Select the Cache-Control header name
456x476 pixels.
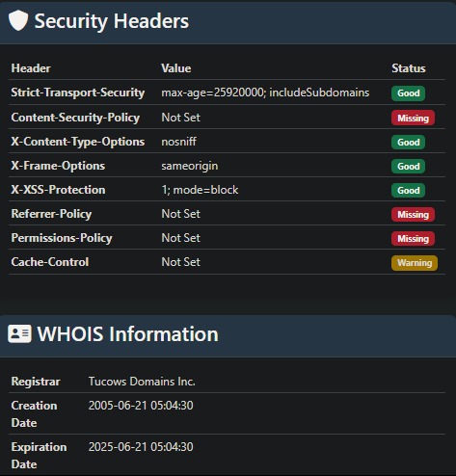pos(50,262)
